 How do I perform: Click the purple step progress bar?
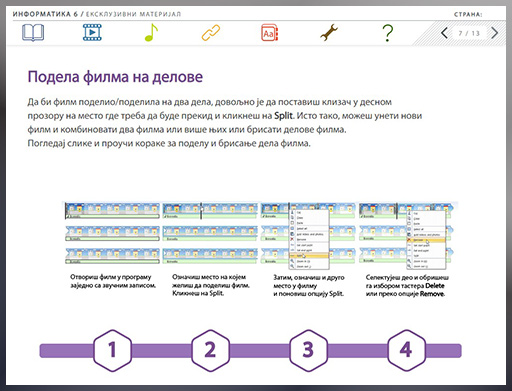point(250,351)
